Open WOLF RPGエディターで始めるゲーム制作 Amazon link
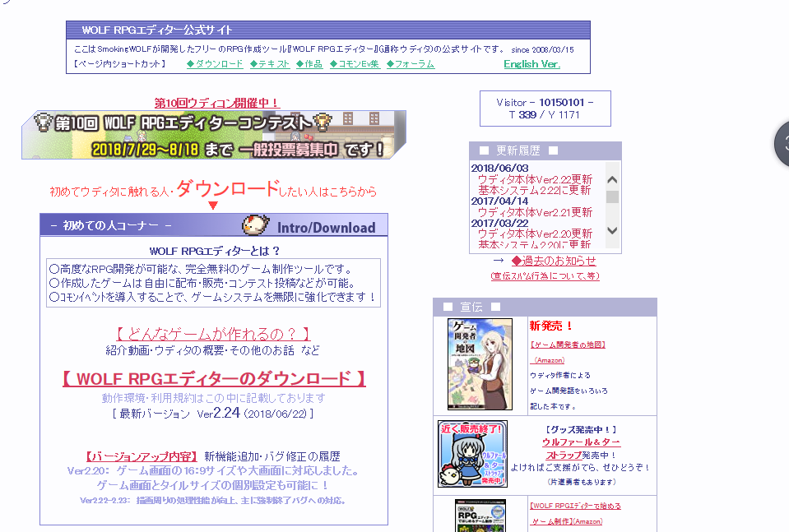This screenshot has width=789, height=532. pyautogui.click(x=575, y=513)
